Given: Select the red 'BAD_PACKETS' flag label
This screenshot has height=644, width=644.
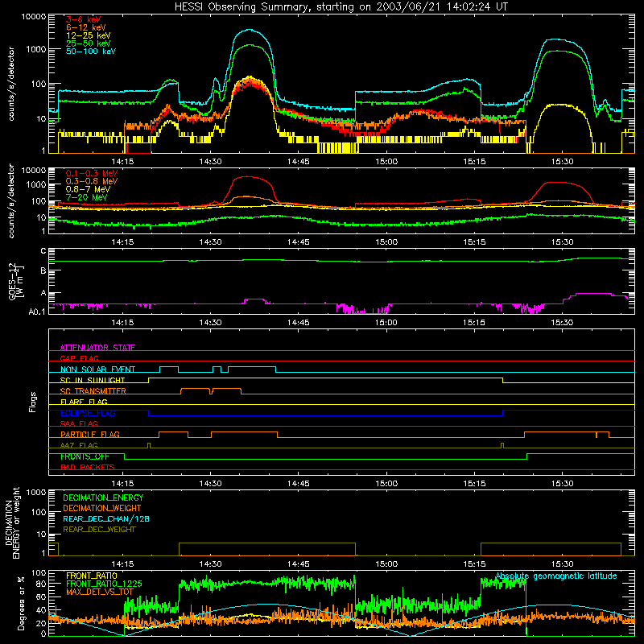Looking at the screenshot, I should pyautogui.click(x=88, y=467).
